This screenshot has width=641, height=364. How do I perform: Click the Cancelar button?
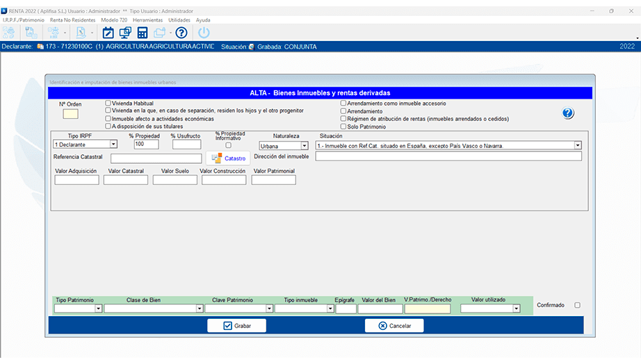(x=394, y=326)
